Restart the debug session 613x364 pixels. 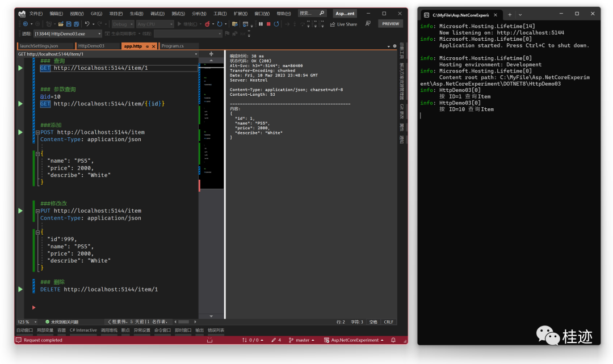276,24
